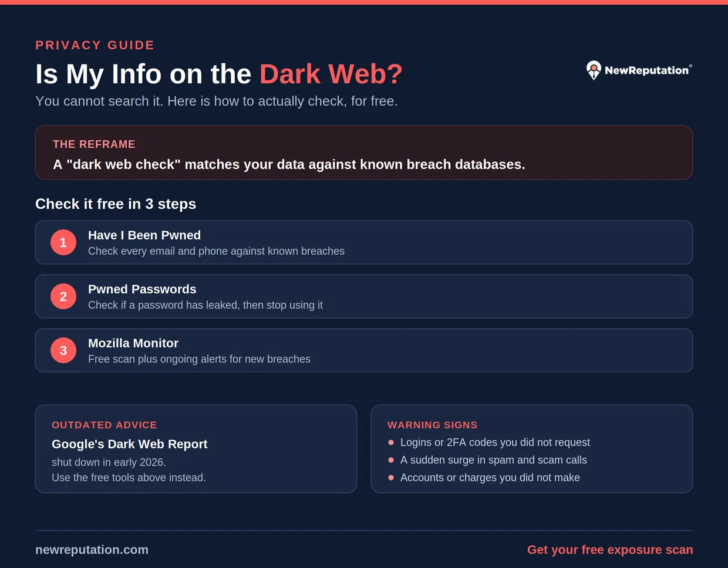Click bullet dot beside spam and scam calls
728x568 pixels.
[391, 460]
